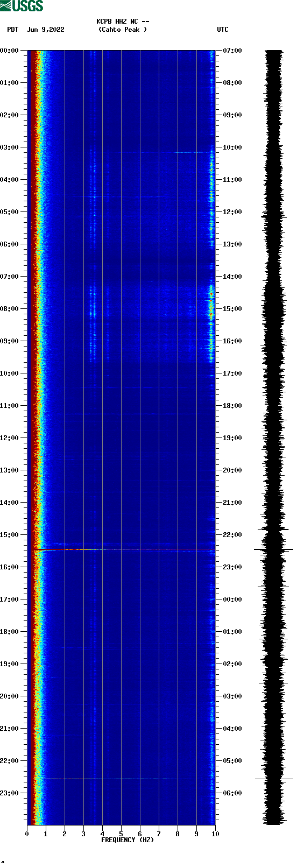Click the 8 Hz axis tick label

pos(178,834)
